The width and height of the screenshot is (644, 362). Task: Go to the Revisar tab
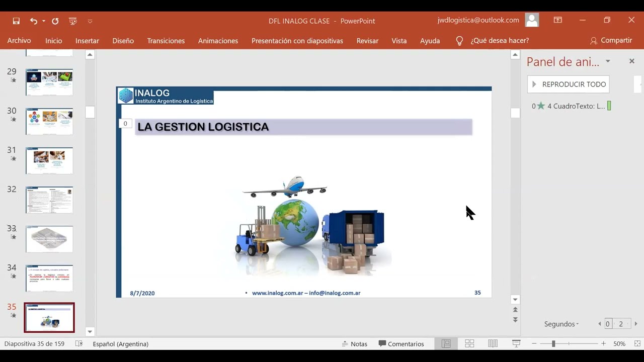(367, 41)
